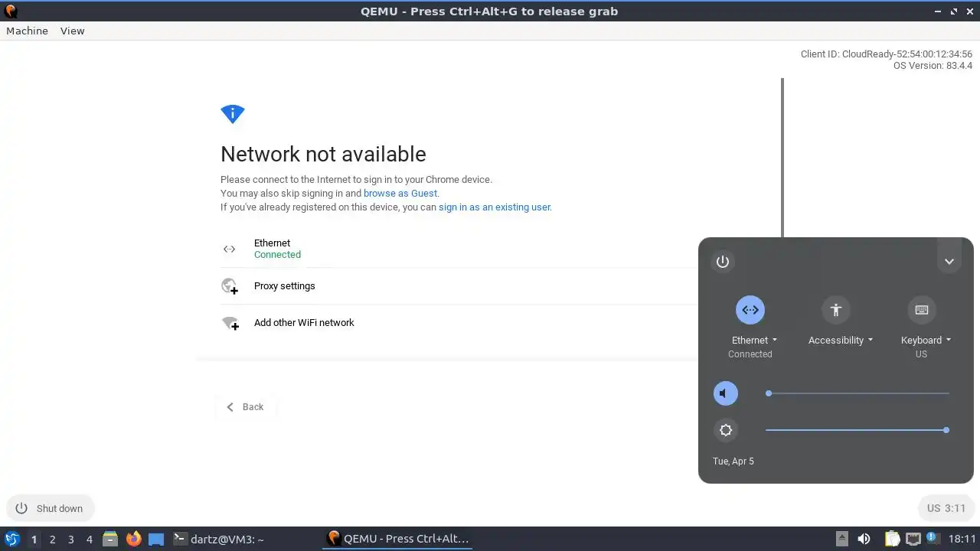Click the tray network connection icon
This screenshot has height=551, width=980.
click(913, 539)
